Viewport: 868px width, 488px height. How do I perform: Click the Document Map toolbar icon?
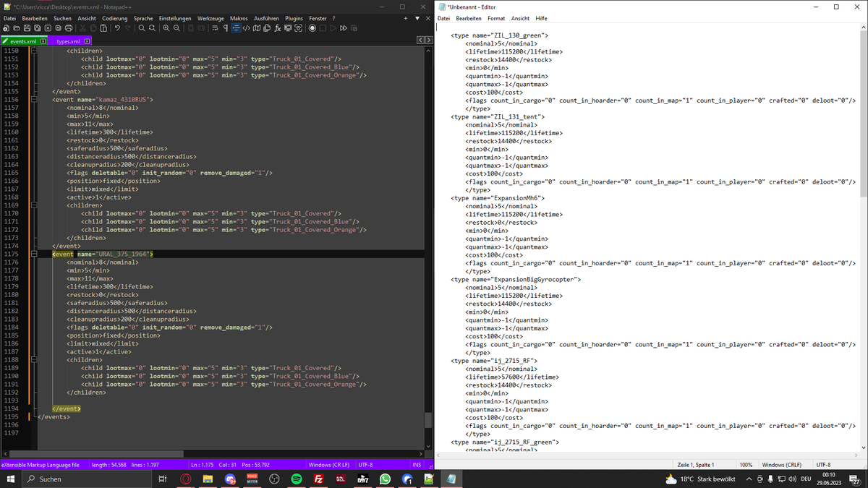(257, 28)
